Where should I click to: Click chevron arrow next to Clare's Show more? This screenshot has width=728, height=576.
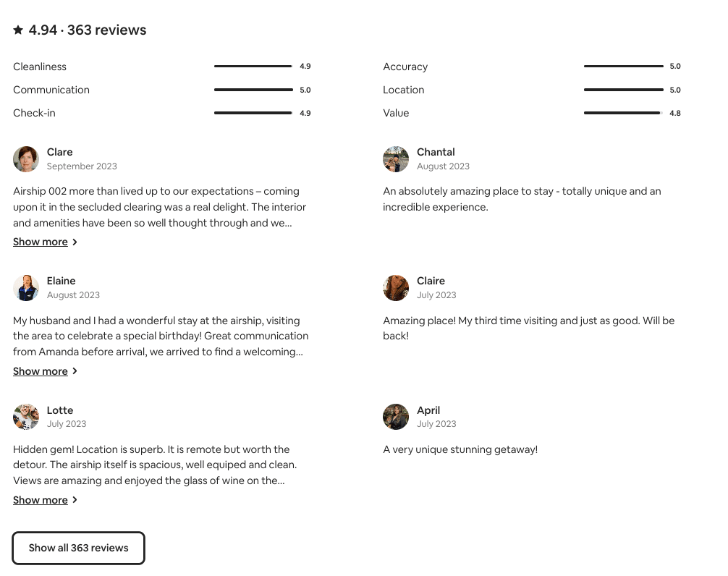tap(75, 242)
